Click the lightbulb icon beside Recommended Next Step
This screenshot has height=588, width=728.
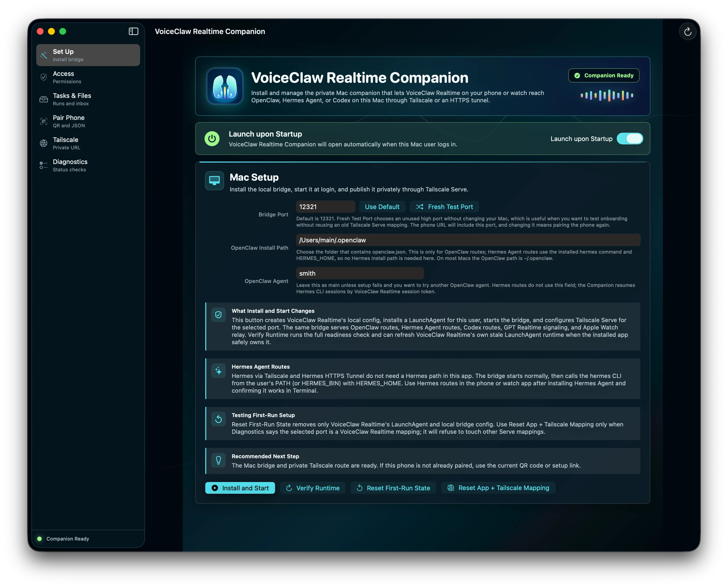pyautogui.click(x=218, y=460)
